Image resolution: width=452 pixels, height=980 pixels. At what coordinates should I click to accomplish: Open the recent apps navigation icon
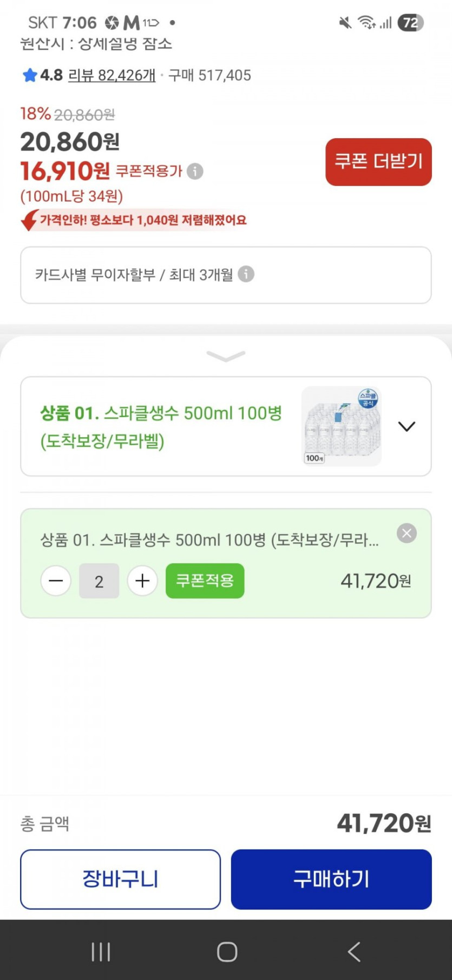coord(101,951)
